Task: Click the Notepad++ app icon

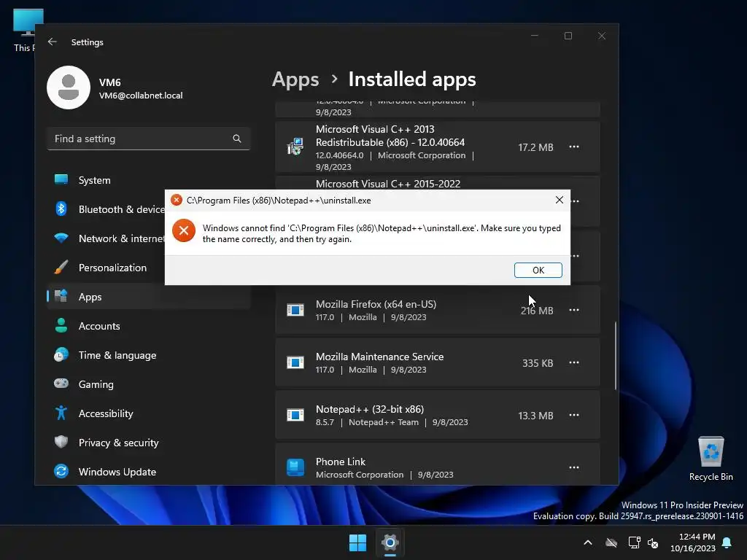Action: click(x=295, y=415)
